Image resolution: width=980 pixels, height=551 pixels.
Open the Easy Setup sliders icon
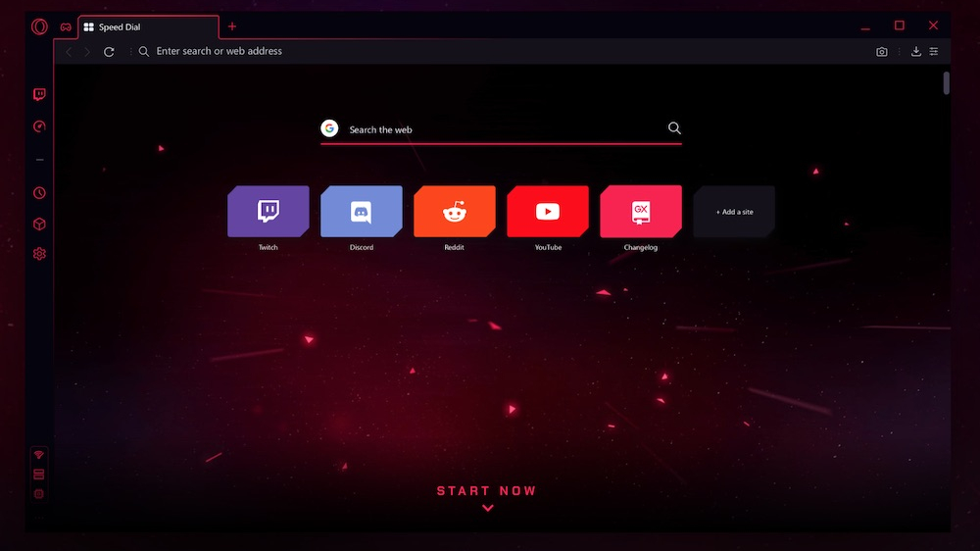[x=934, y=51]
